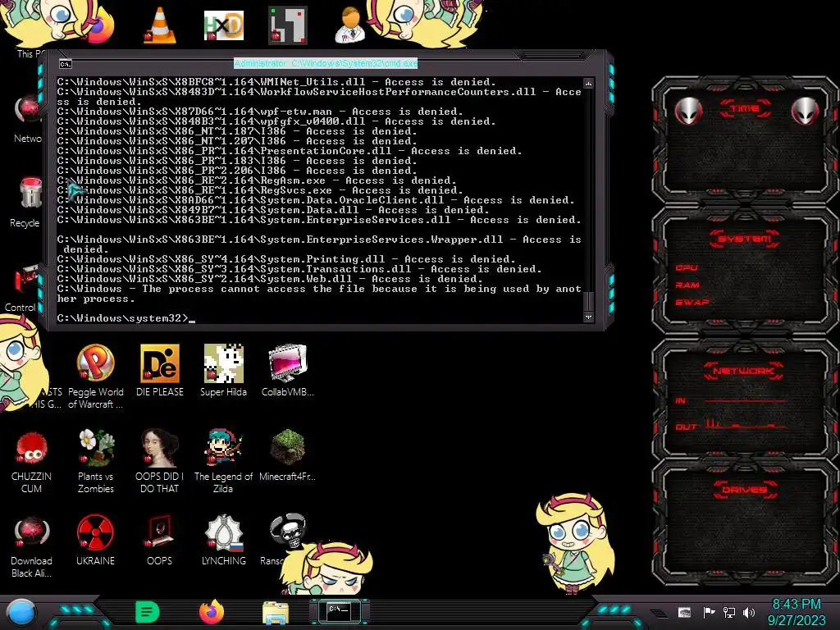Click the network tray icon

pos(729,612)
